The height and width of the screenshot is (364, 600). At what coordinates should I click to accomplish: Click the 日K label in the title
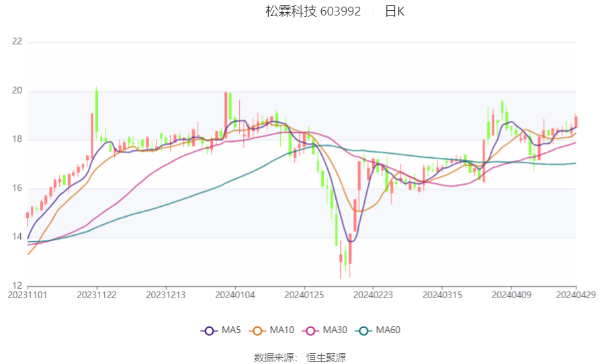(x=394, y=11)
